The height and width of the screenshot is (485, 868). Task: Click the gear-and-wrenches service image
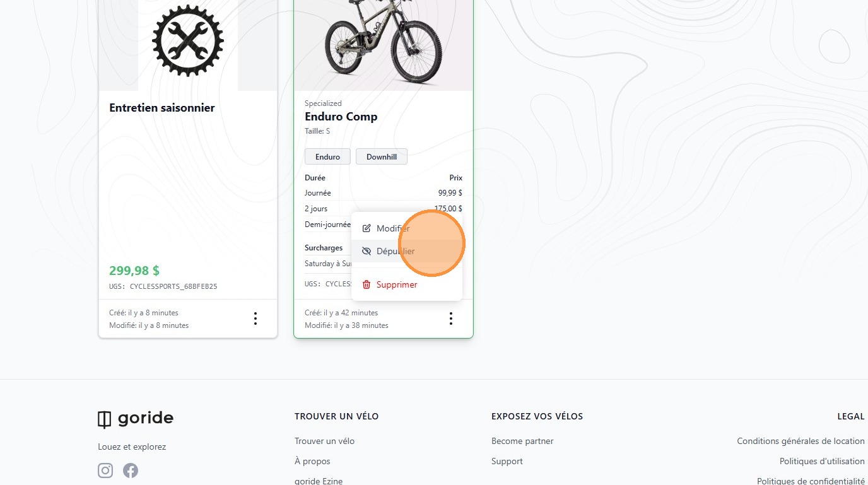coord(188,41)
